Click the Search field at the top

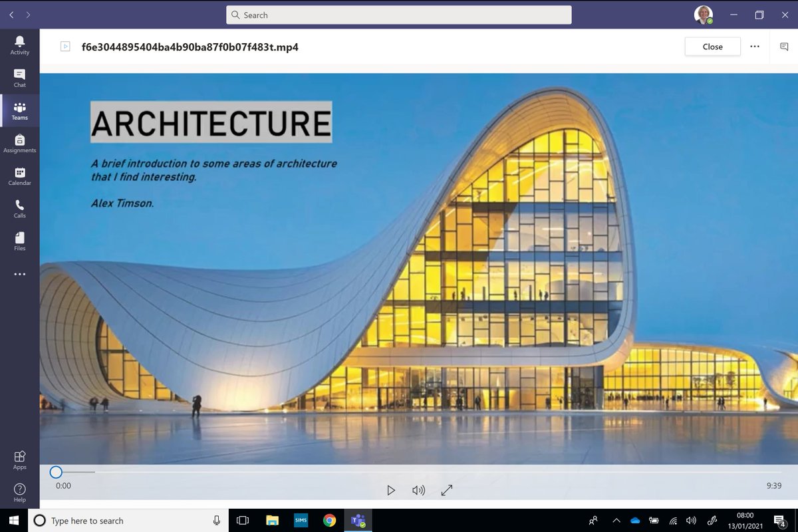point(399,15)
